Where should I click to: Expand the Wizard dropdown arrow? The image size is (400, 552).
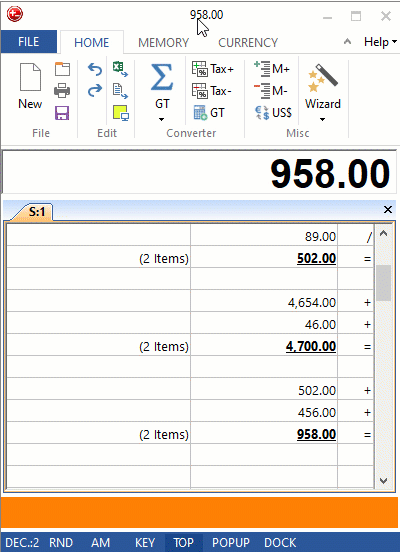coord(322,119)
